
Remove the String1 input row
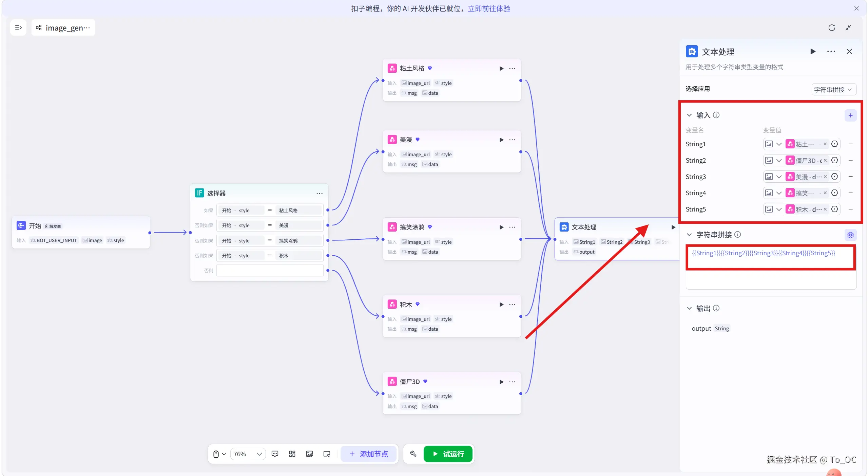[850, 144]
